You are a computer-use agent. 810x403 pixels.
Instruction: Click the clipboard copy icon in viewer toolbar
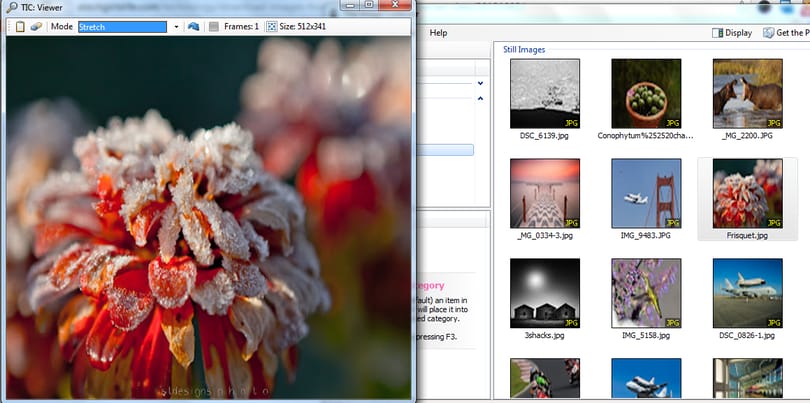tap(20, 27)
